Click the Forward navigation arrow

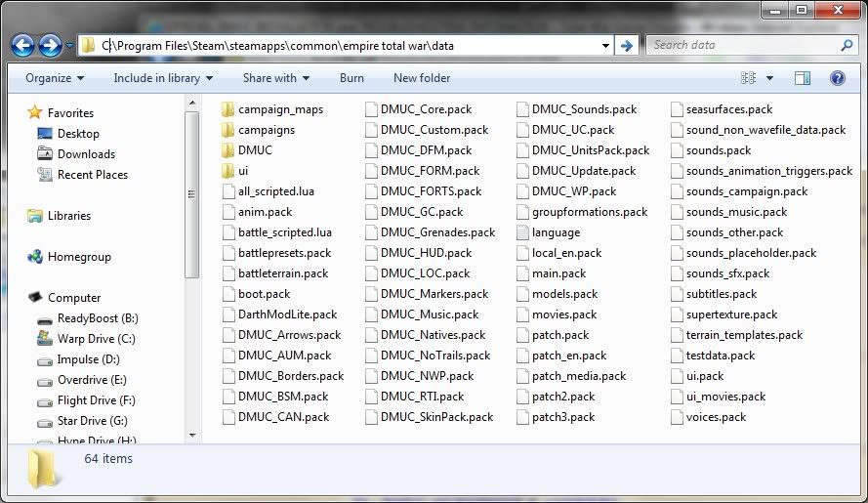click(x=50, y=45)
